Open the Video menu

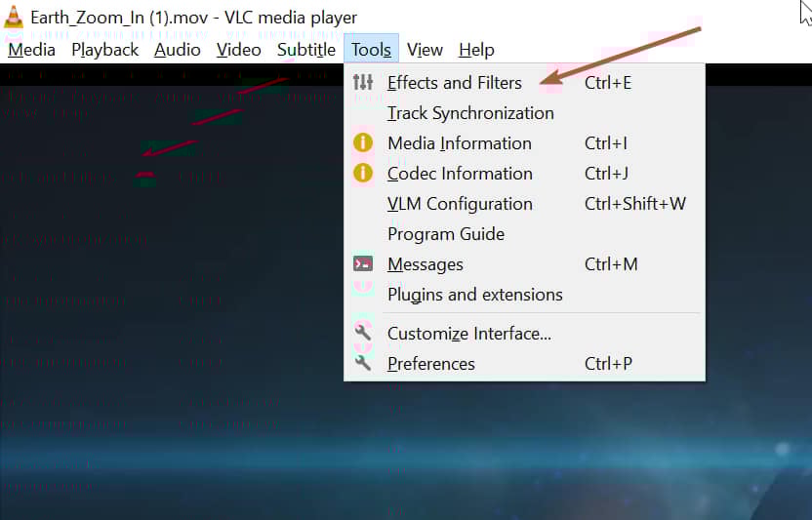coord(238,50)
